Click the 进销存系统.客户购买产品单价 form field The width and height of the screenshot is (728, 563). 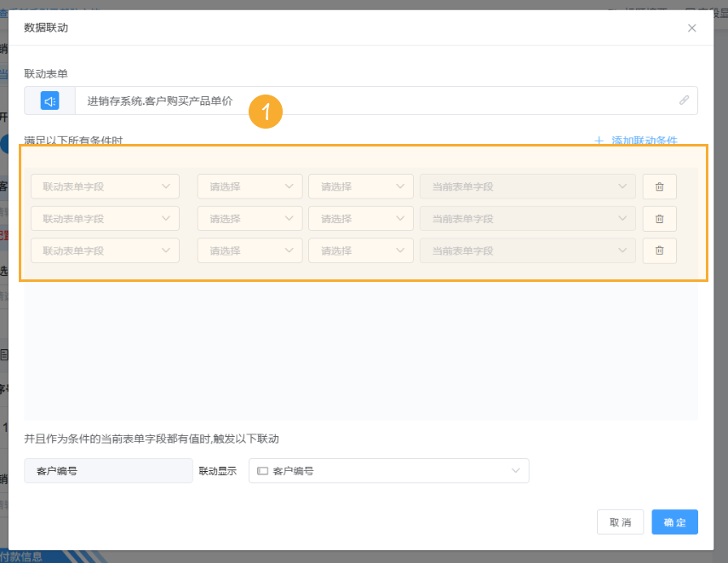tap(255, 100)
